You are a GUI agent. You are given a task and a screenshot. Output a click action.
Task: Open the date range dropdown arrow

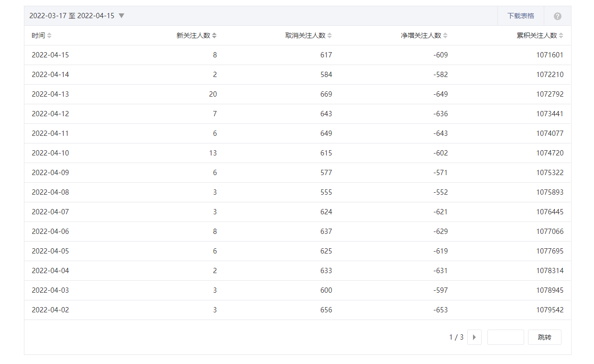pyautogui.click(x=121, y=16)
